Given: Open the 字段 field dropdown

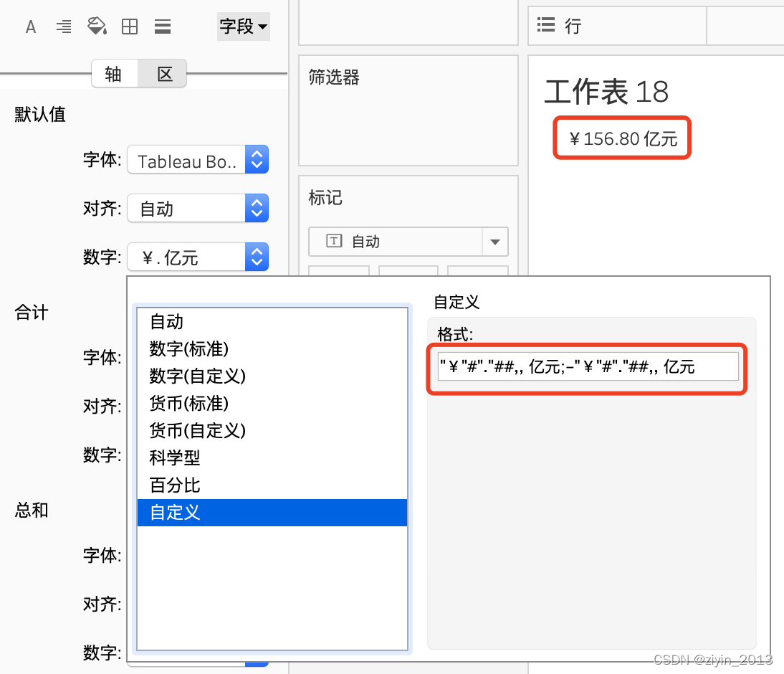Looking at the screenshot, I should tap(244, 26).
